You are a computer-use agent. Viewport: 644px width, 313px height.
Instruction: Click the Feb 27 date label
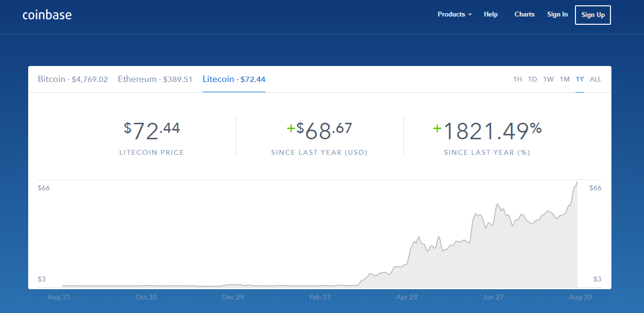320,297
